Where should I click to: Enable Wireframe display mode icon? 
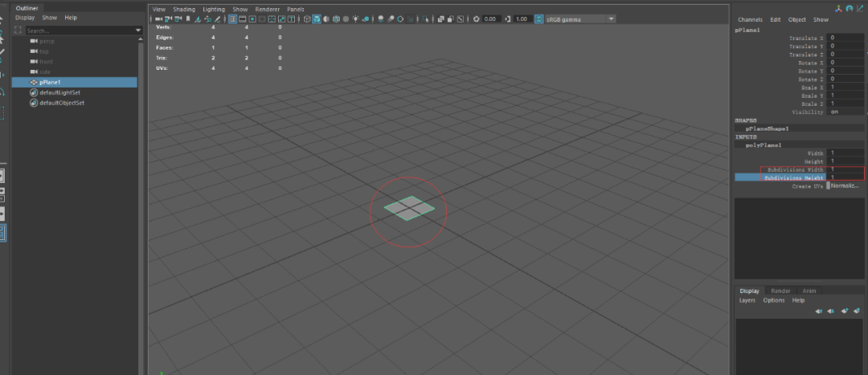tap(307, 18)
